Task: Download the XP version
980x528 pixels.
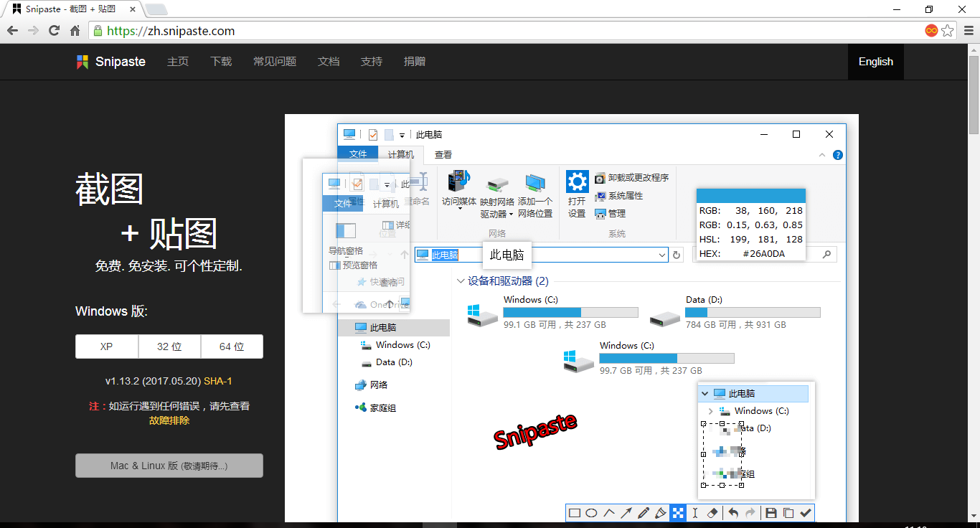Action: (107, 346)
